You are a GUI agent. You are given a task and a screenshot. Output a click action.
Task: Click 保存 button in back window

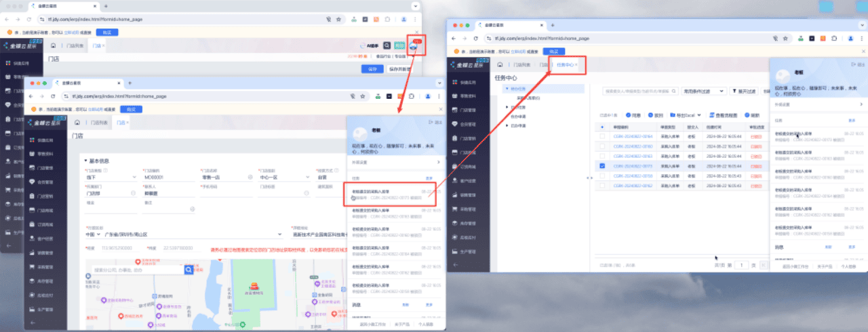click(x=372, y=69)
